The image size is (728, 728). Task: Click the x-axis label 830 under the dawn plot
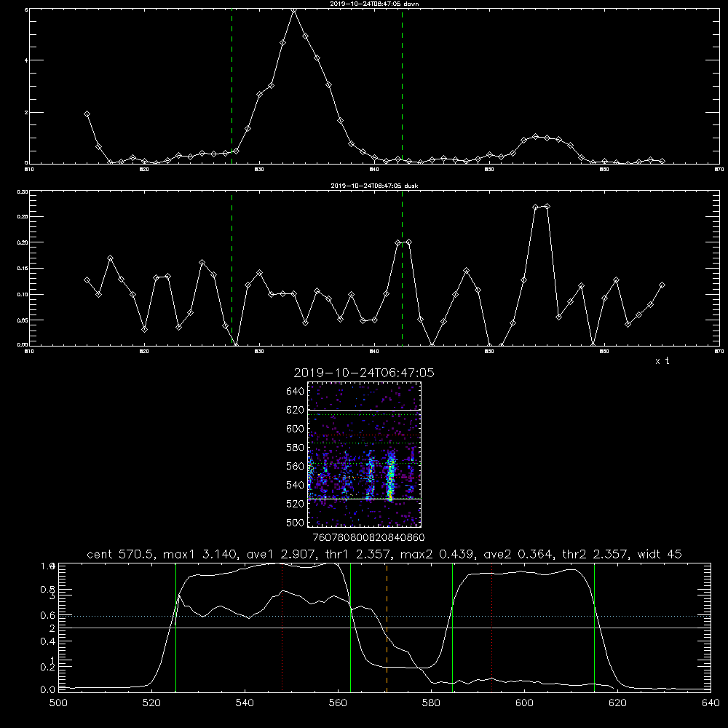coord(259,170)
